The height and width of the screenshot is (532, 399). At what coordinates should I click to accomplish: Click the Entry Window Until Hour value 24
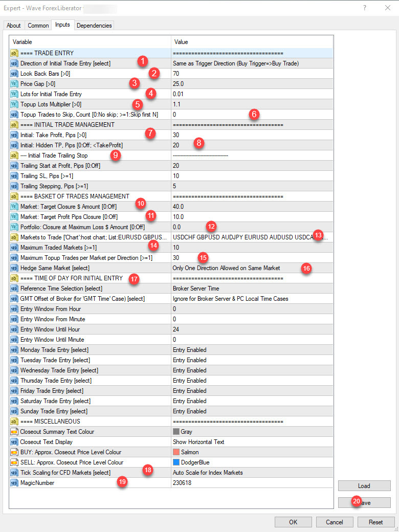point(252,329)
